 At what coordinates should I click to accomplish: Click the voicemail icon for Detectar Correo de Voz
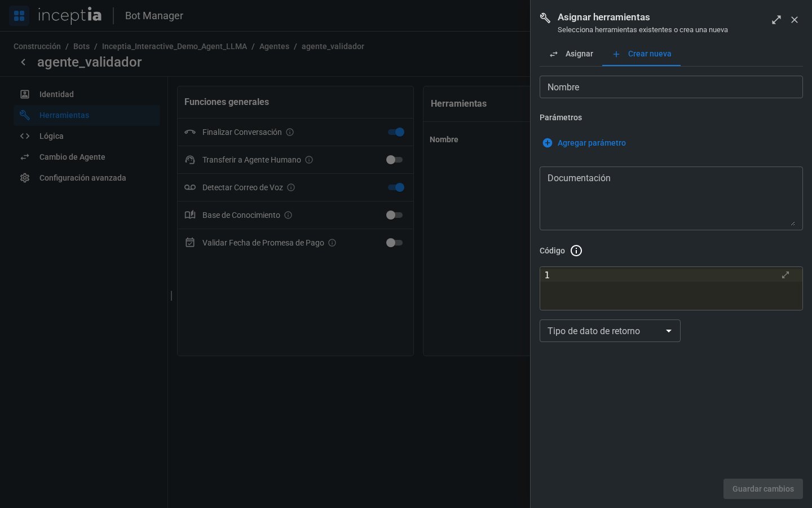click(x=190, y=187)
